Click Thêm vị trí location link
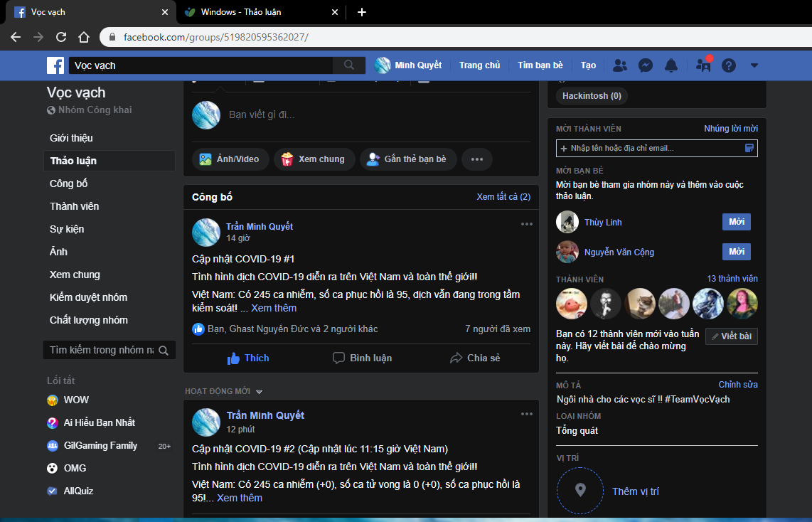The image size is (812, 522). 635,491
